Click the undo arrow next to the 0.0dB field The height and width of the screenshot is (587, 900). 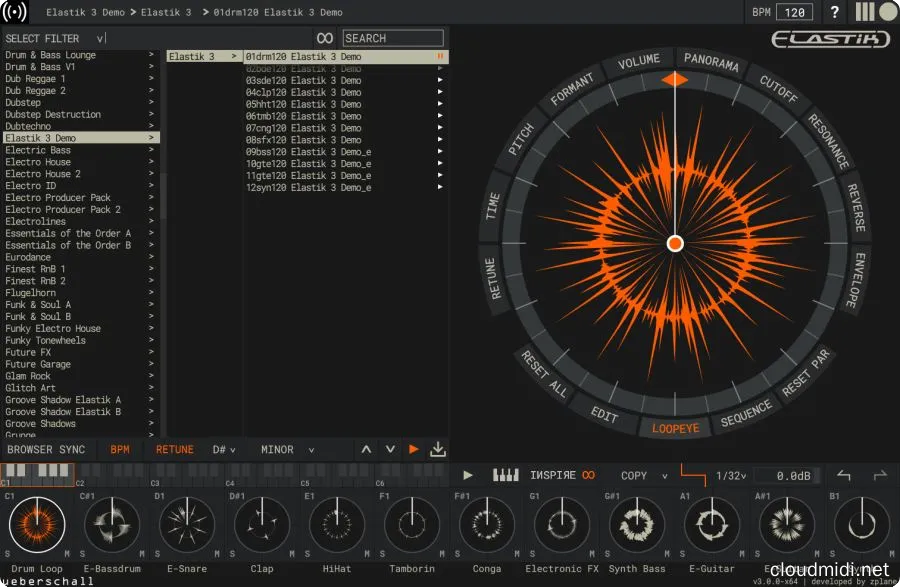tap(843, 476)
